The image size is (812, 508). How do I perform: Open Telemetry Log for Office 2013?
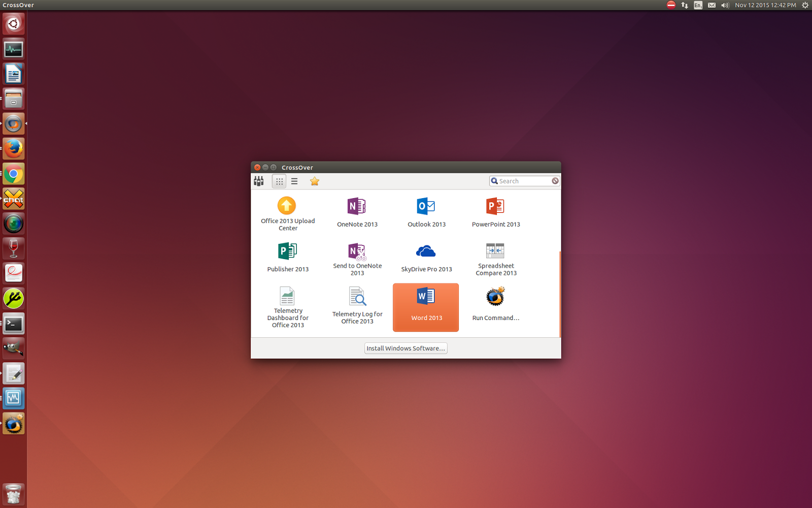[357, 306]
